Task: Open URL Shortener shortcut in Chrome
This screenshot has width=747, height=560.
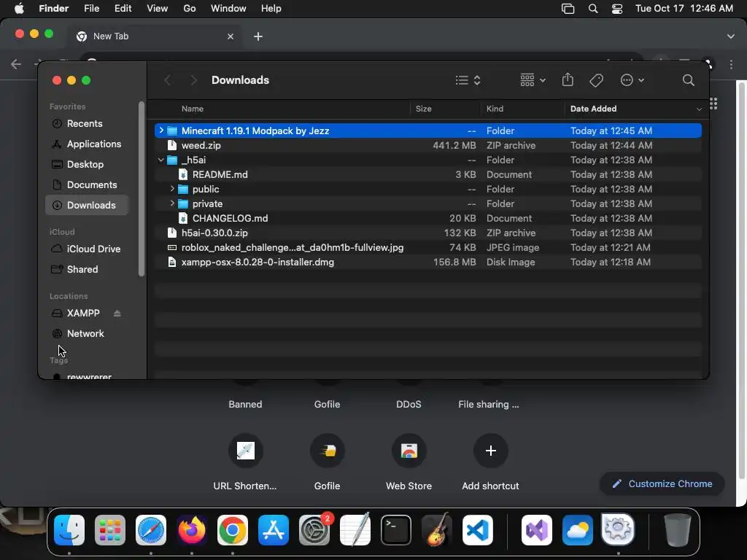Action: pos(245,462)
